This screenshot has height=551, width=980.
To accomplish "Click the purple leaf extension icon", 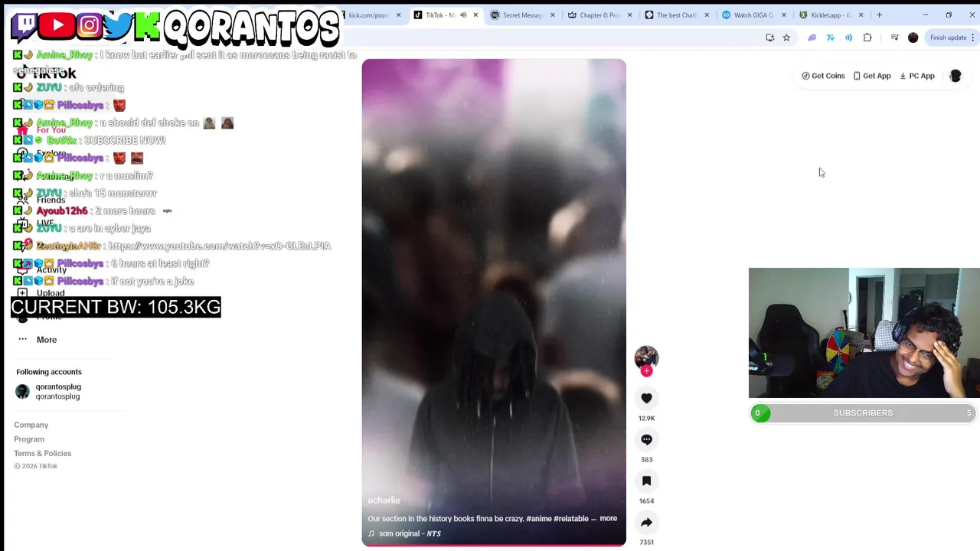I will (x=812, y=37).
